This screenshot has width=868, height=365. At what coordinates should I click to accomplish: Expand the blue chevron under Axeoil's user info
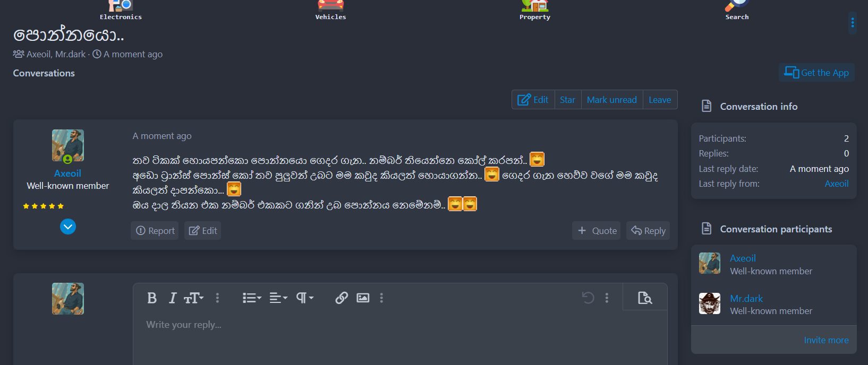point(68,227)
